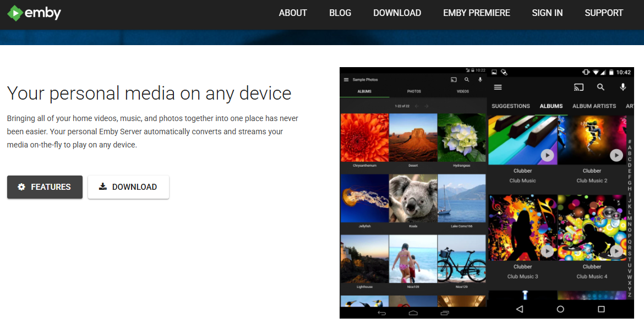Click next page arrow beside 1-22 of 22
Viewport: 644px width, 334px height.
(427, 106)
